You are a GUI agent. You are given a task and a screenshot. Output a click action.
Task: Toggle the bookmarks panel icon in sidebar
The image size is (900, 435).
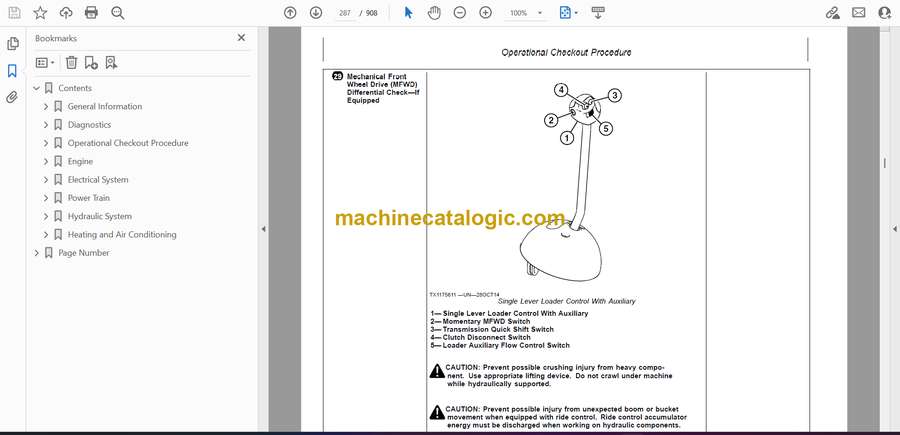pyautogui.click(x=12, y=71)
